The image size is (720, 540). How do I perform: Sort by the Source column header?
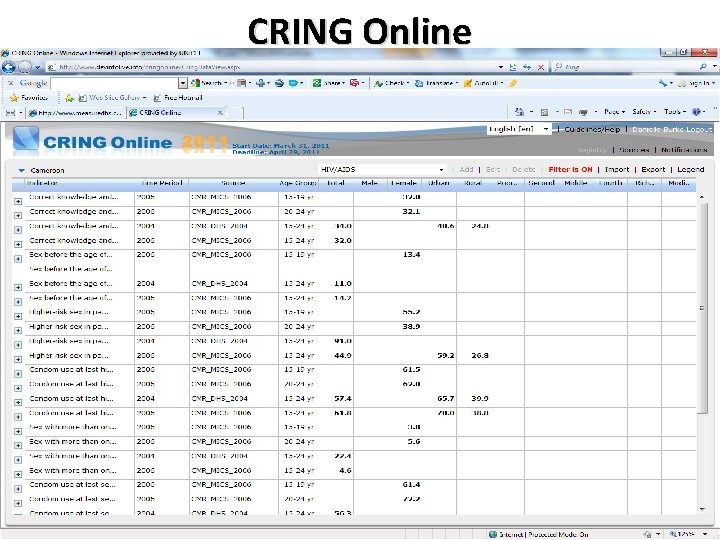[x=233, y=183]
